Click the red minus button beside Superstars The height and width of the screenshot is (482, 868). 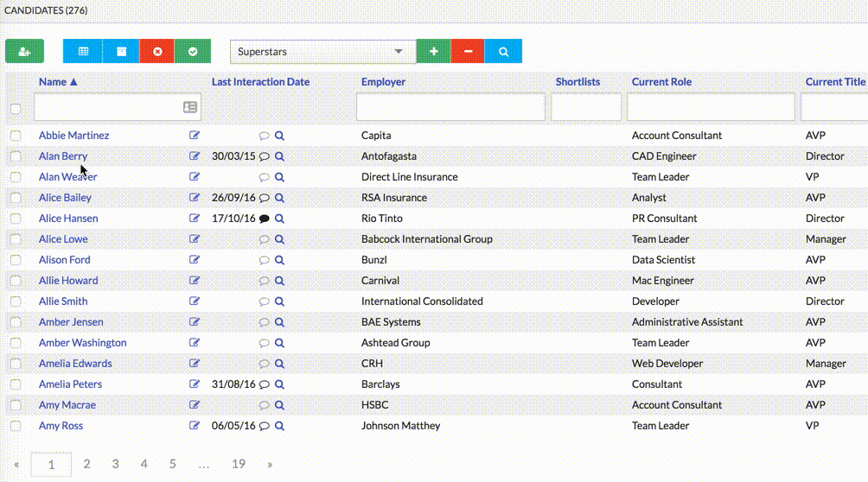pos(468,52)
